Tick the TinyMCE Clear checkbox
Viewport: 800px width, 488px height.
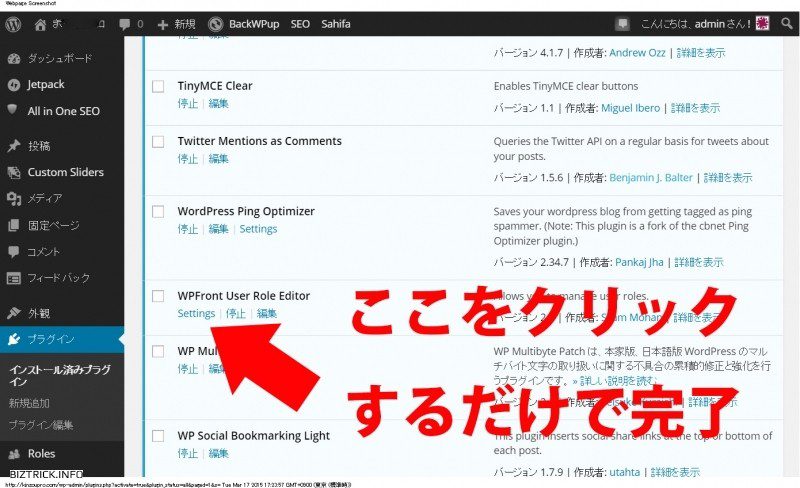158,86
